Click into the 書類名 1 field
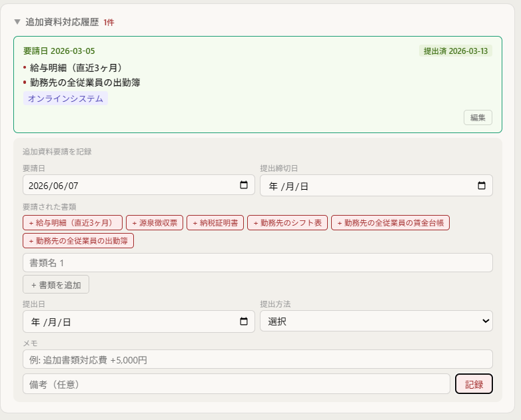Image resolution: width=521 pixels, height=420 pixels. (258, 263)
